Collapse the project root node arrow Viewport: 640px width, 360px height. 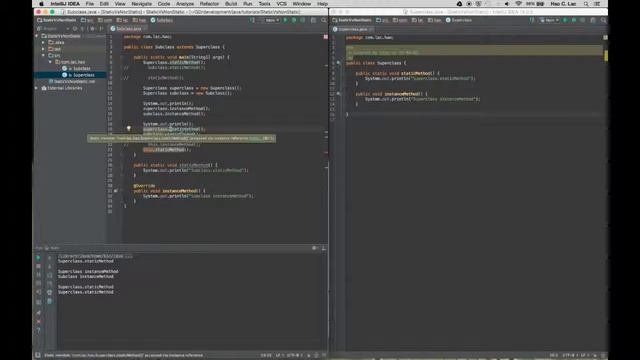[x=37, y=36]
